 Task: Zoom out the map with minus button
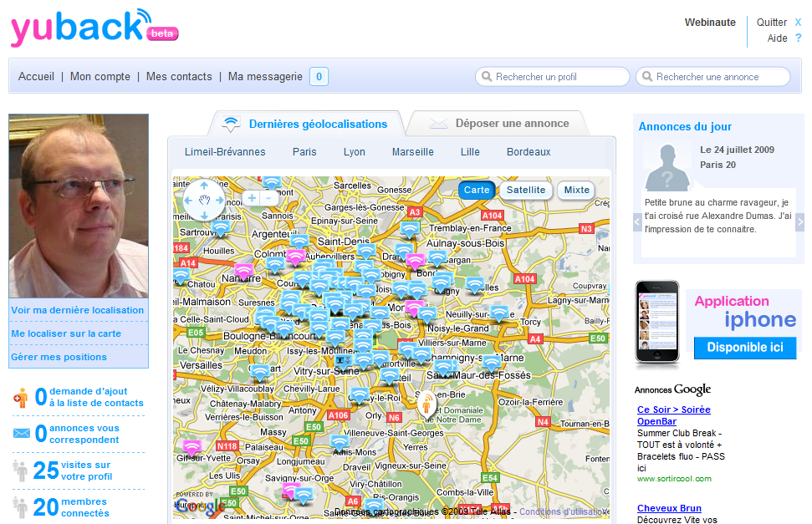(268, 198)
